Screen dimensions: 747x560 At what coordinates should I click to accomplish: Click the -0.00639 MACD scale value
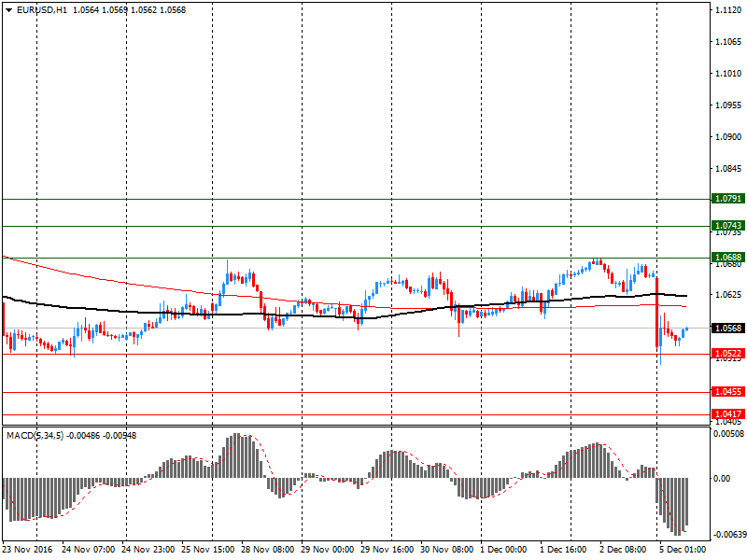click(728, 535)
